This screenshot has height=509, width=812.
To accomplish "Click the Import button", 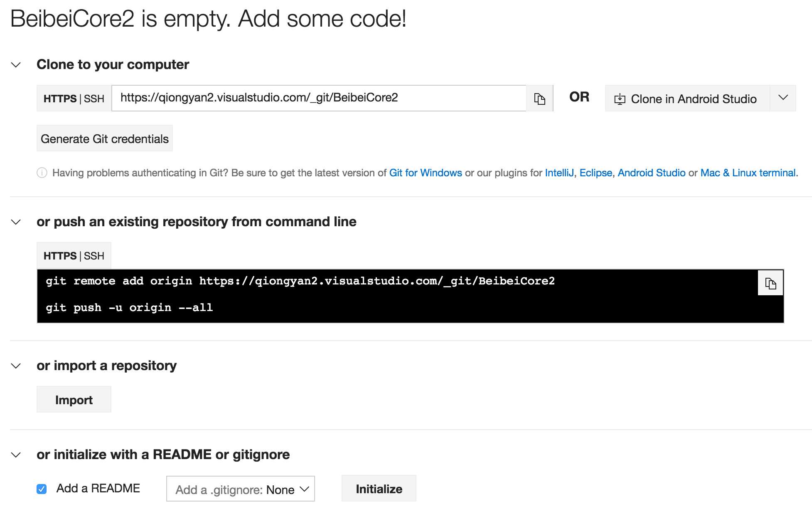I will click(x=74, y=400).
